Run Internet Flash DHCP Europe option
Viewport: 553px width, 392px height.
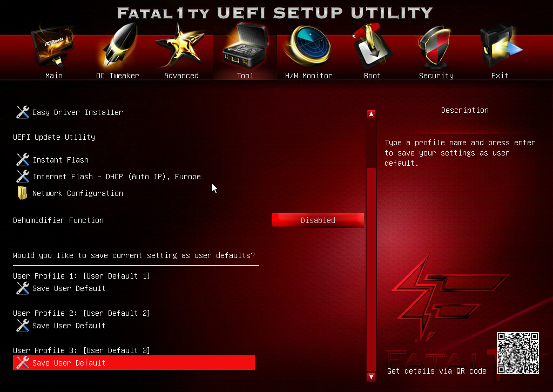coord(117,176)
